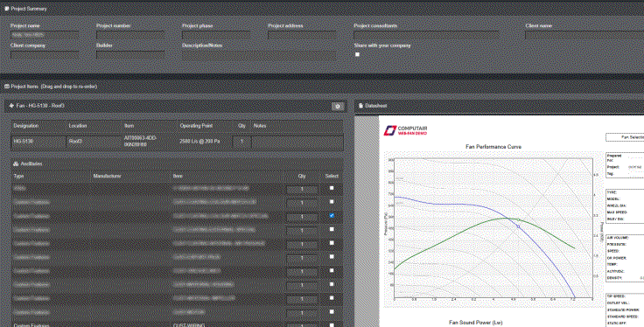
Task: Click the Type column header in Ancillaries
Action: pyautogui.click(x=19, y=176)
